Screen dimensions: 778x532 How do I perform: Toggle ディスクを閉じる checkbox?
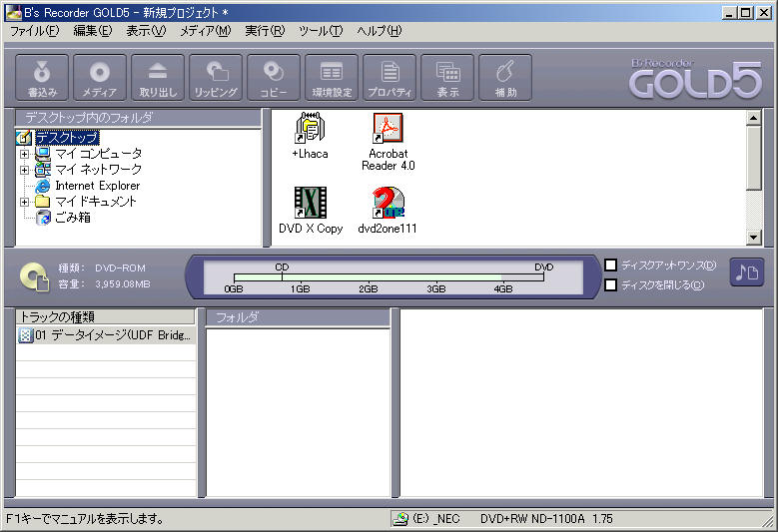611,285
